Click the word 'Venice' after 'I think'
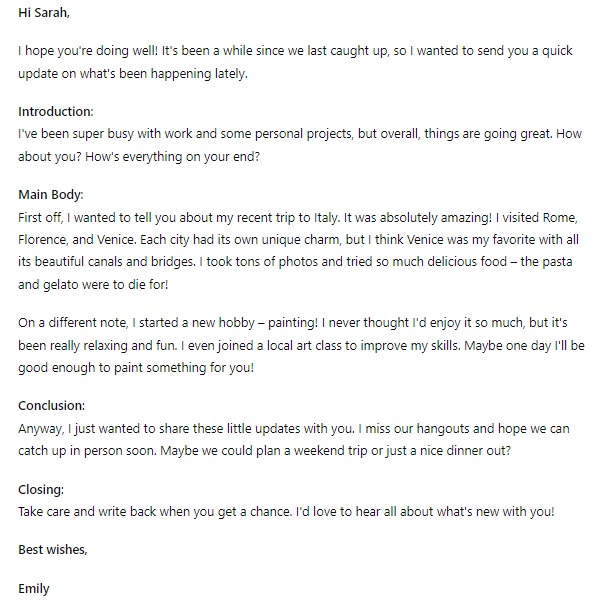Screen dimensions: 598x616 425,239
